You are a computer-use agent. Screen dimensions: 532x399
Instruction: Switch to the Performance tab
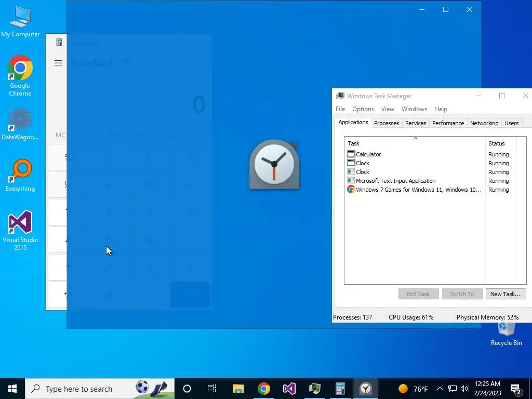click(x=448, y=123)
